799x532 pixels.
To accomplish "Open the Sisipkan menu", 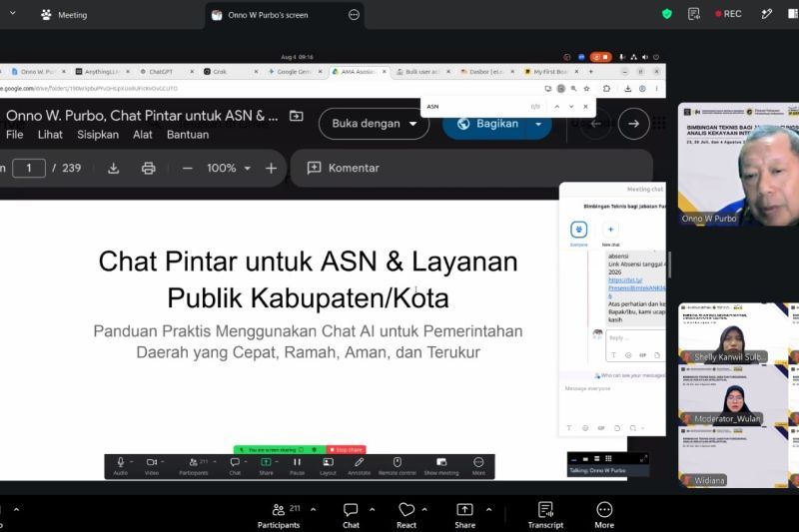I will (98, 135).
